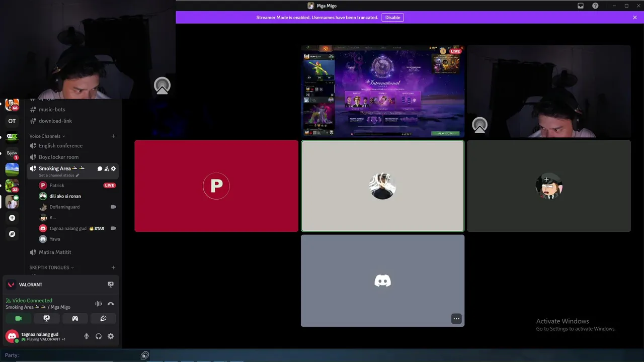The height and width of the screenshot is (362, 644).
Task: Disconnect from the voice channel
Action: pos(111,304)
